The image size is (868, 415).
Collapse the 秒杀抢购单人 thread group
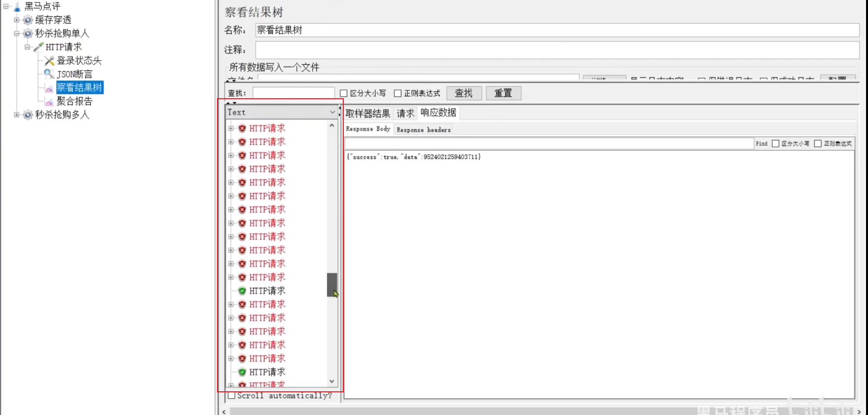tap(16, 34)
